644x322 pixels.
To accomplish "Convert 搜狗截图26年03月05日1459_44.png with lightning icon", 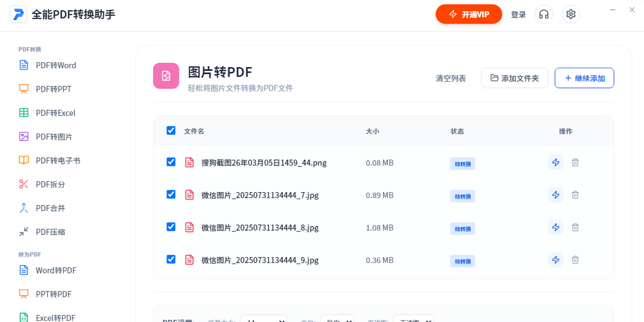I will tap(556, 162).
